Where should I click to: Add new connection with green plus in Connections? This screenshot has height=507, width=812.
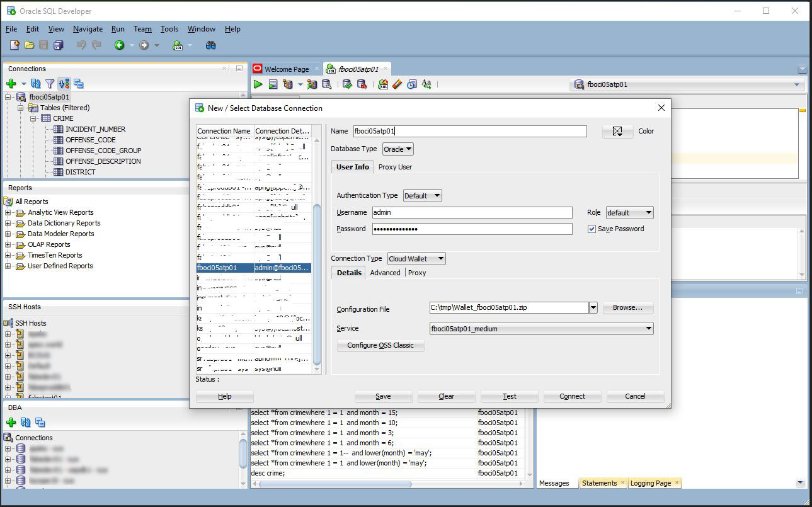[x=11, y=84]
